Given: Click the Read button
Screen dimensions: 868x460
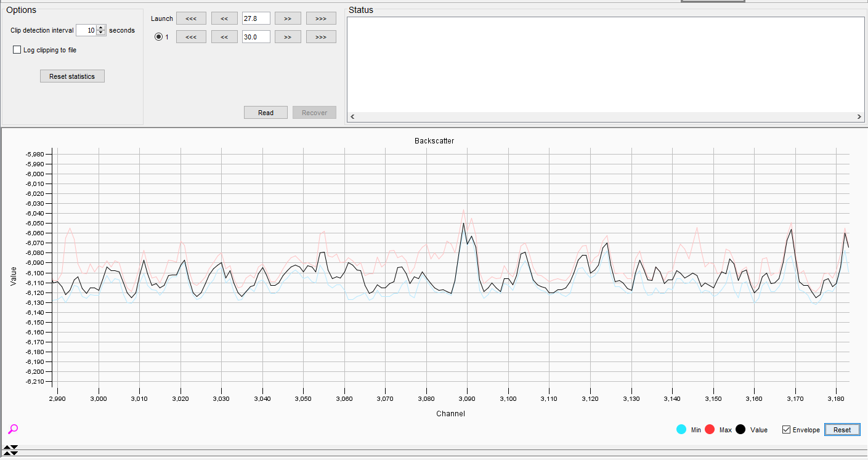Looking at the screenshot, I should tap(266, 113).
